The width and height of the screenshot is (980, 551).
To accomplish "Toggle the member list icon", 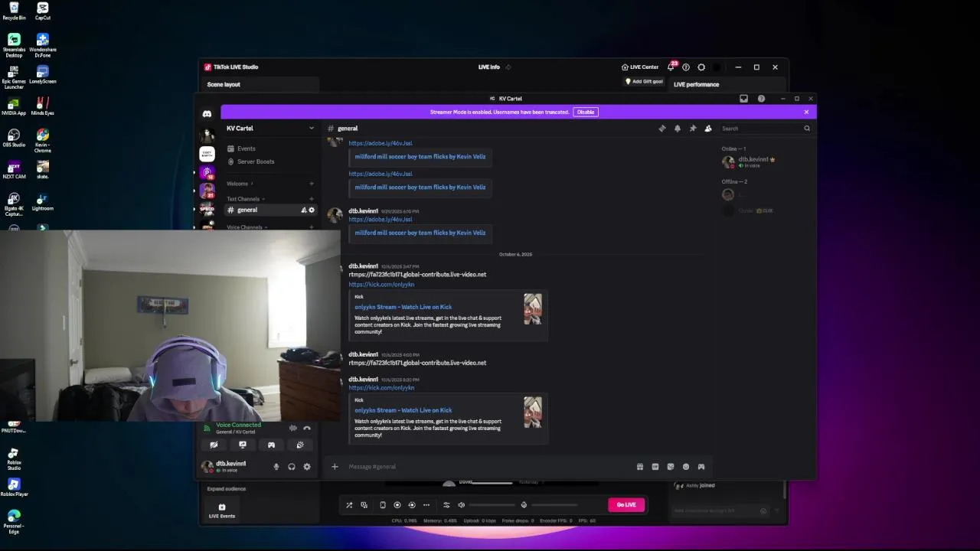I will pos(708,129).
